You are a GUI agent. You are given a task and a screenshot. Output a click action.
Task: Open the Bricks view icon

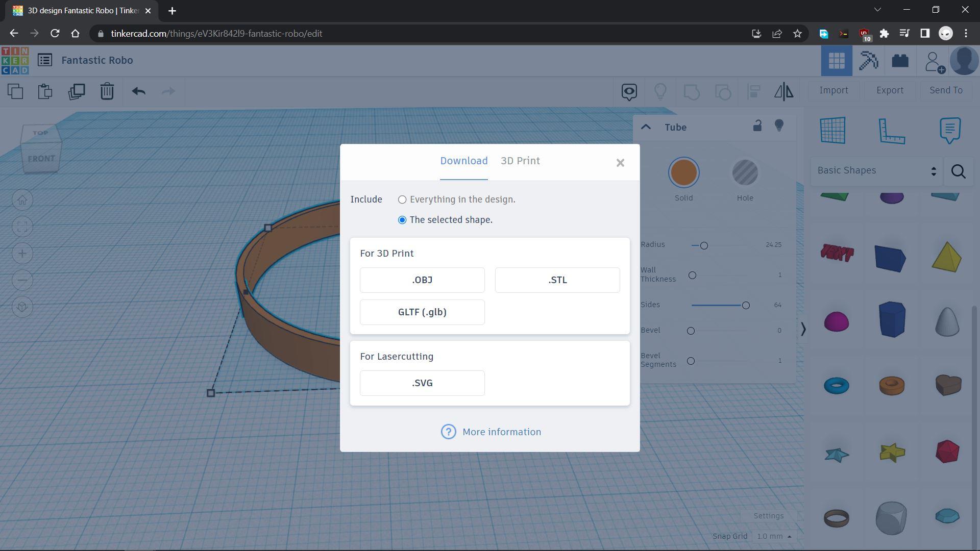pyautogui.click(x=900, y=61)
